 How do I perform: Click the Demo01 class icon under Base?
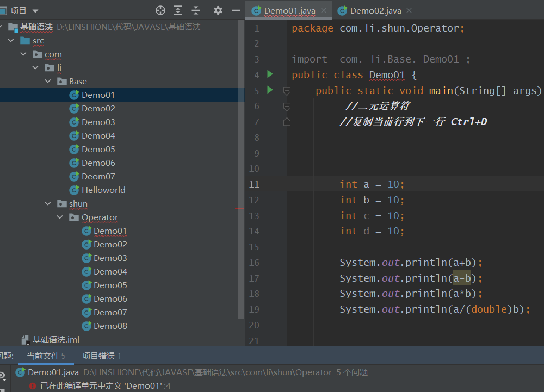pos(74,95)
